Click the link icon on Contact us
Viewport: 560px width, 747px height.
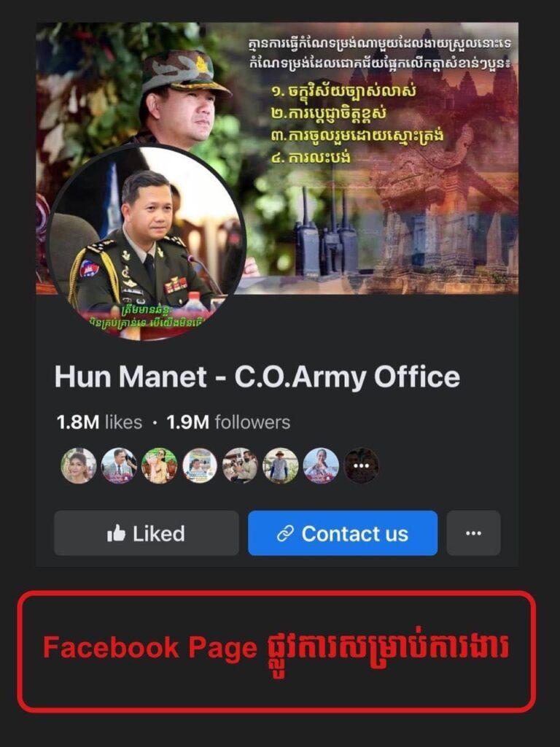click(x=285, y=534)
